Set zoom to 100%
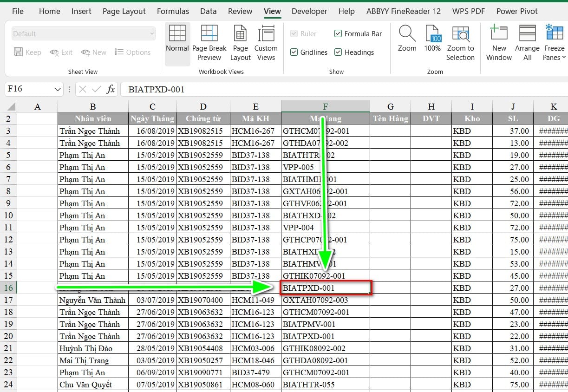Screen dimensions: 568x392 [x=432, y=34]
